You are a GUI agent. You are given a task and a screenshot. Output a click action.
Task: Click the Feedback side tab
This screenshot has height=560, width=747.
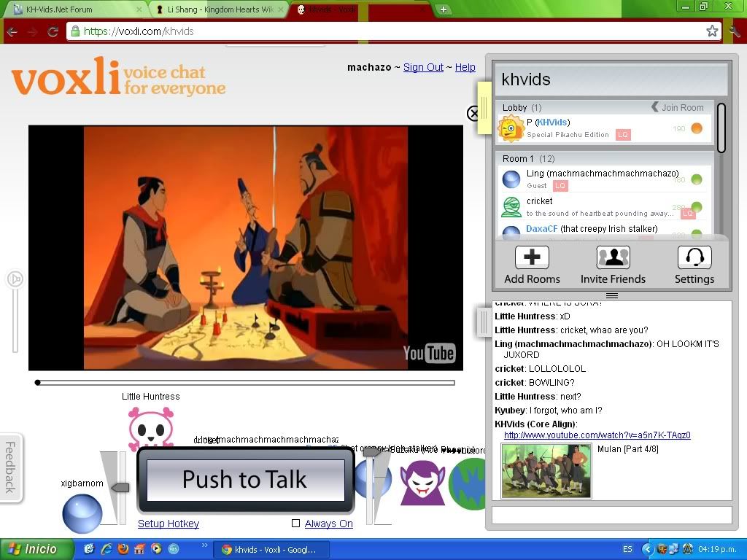click(x=10, y=467)
